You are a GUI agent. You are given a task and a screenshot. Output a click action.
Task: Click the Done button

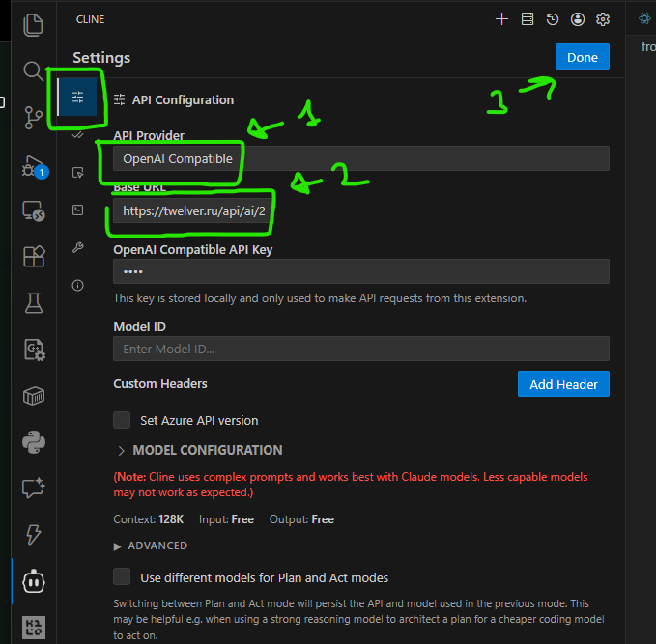pos(582,57)
